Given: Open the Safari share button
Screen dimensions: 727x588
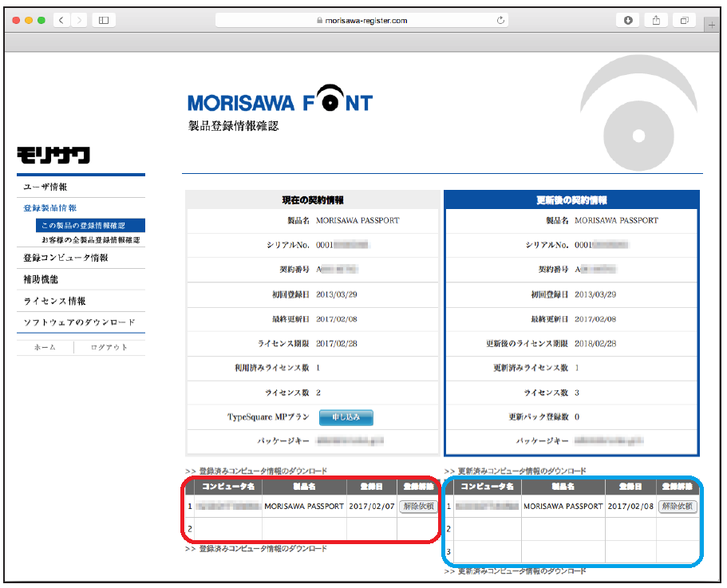Looking at the screenshot, I should point(656,20).
